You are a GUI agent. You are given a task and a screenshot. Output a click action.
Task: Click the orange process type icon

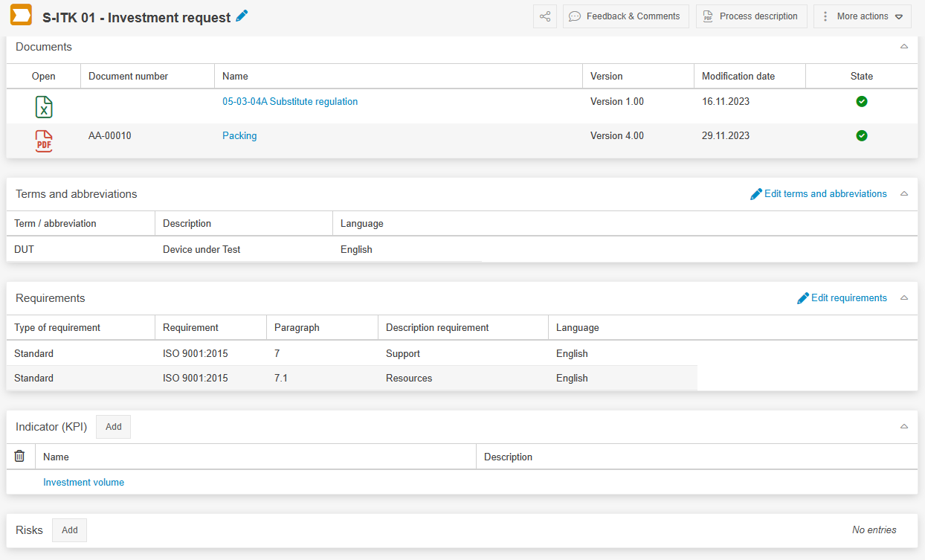tap(21, 16)
